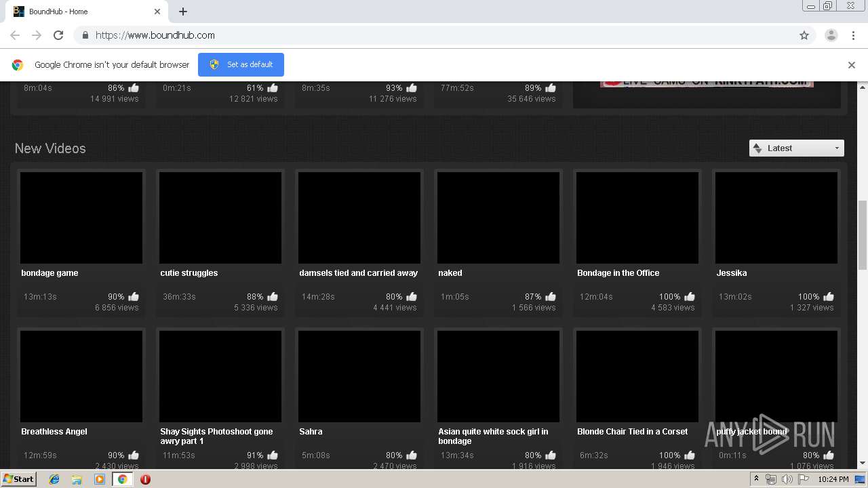This screenshot has width=868, height=488.
Task: Click the scrollbar up arrow
Action: pos(863,87)
